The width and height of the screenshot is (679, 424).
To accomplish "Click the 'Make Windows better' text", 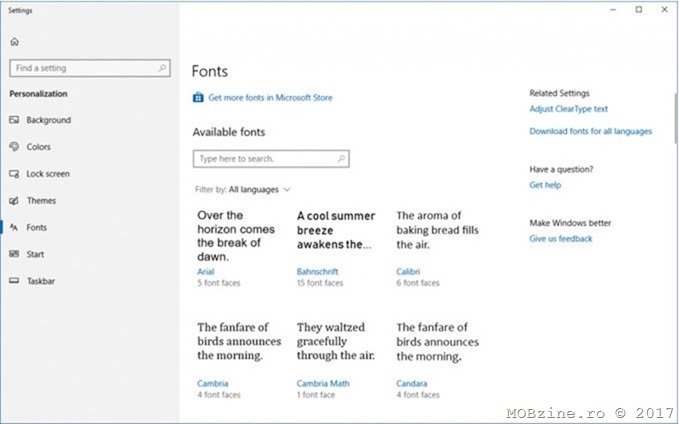I will (570, 223).
